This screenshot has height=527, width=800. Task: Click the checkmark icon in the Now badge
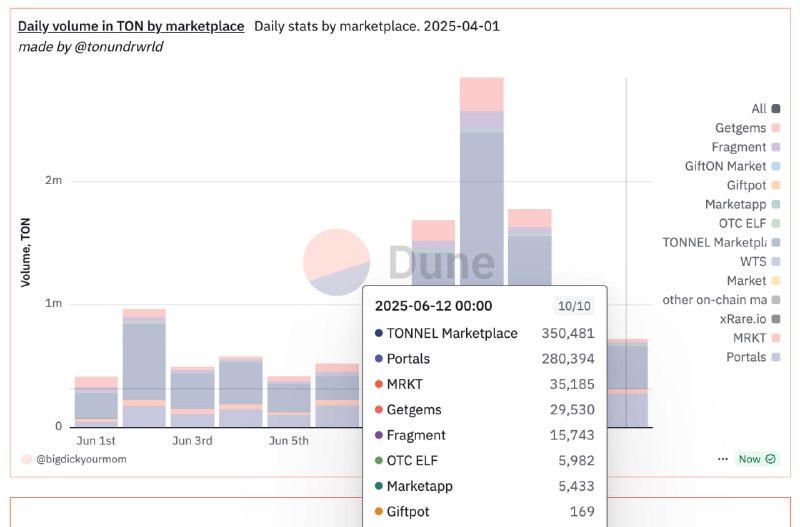[771, 459]
